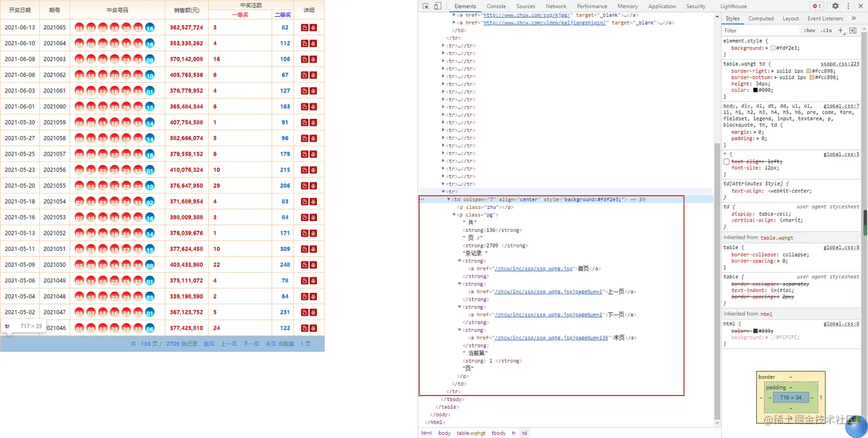Open detail document icon for 2021057

[x=305, y=154]
